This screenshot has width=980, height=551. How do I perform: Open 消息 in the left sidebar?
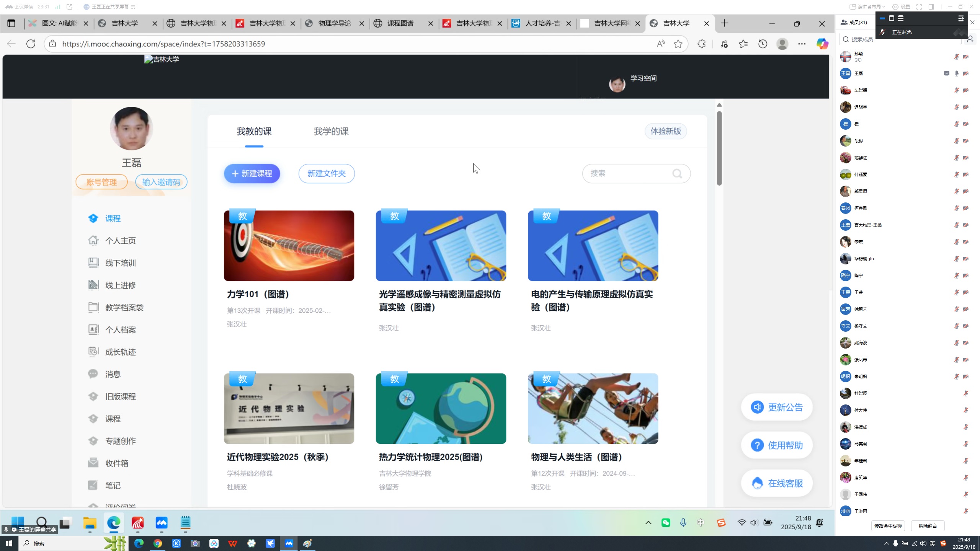(x=113, y=374)
